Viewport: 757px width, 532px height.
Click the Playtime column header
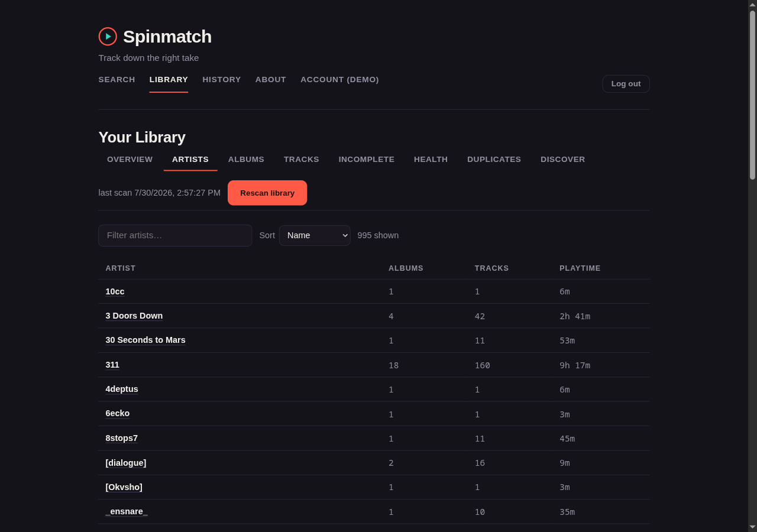pos(580,268)
